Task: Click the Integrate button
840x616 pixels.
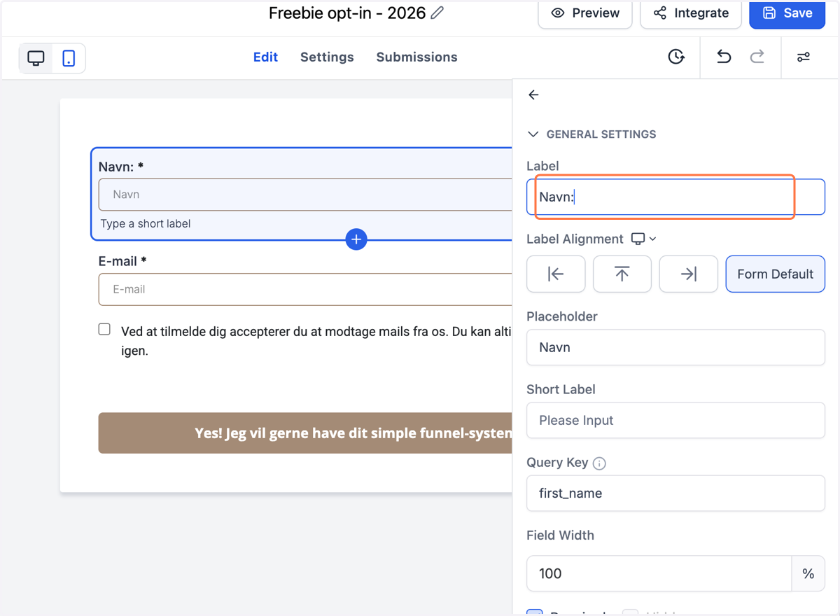Action: 691,13
